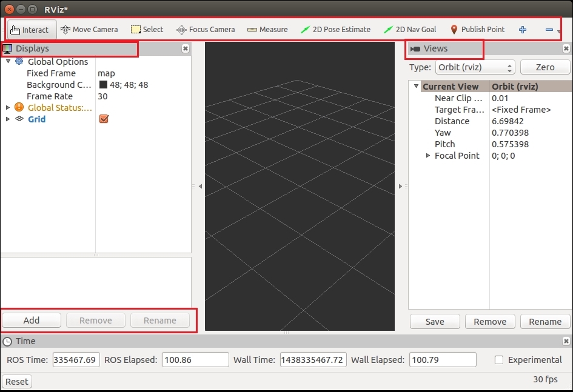Open the view Type dropdown
Image resolution: width=573 pixels, height=392 pixels.
click(x=475, y=67)
